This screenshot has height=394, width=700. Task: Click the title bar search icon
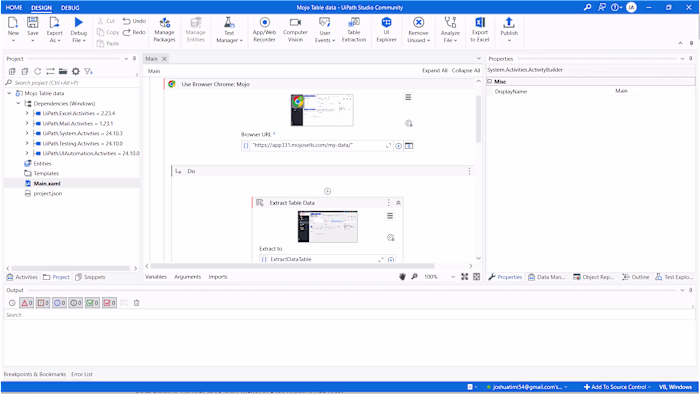pyautogui.click(x=588, y=7)
